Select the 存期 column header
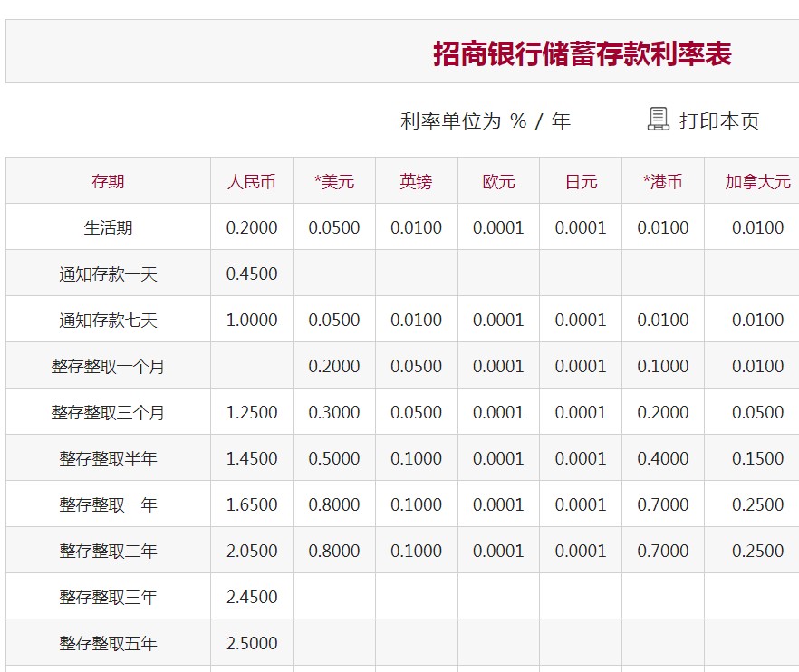Screen dimensions: 799x672 pos(108,181)
